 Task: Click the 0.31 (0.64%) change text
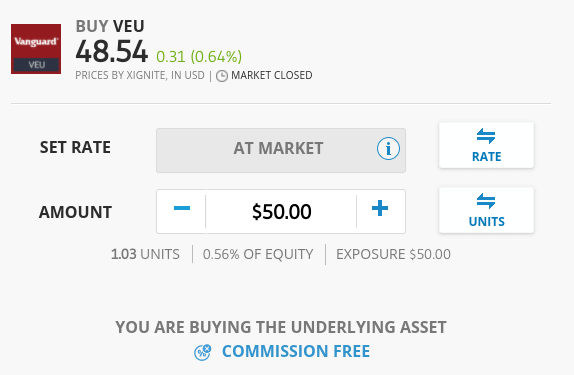pos(199,57)
